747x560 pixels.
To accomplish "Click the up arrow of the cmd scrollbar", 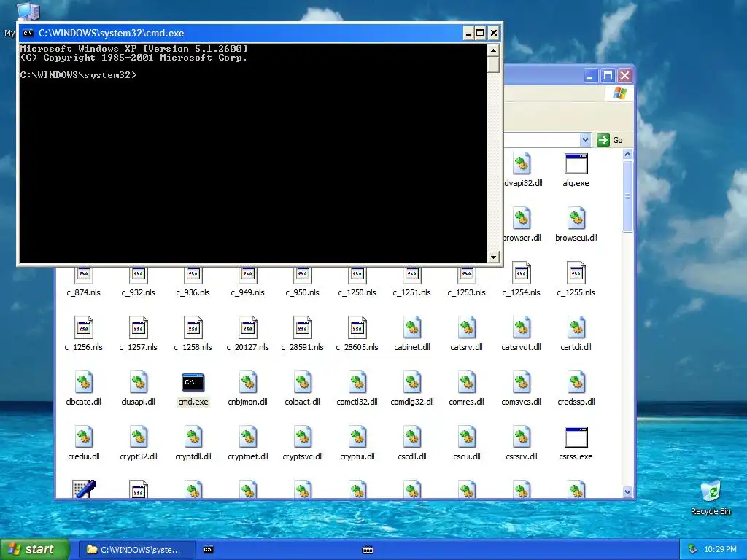I will 493,50.
